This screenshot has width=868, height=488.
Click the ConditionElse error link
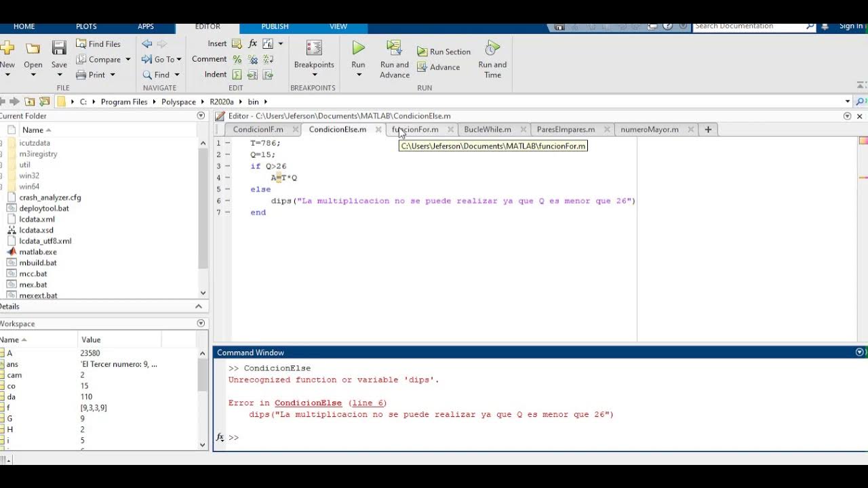pyautogui.click(x=308, y=403)
